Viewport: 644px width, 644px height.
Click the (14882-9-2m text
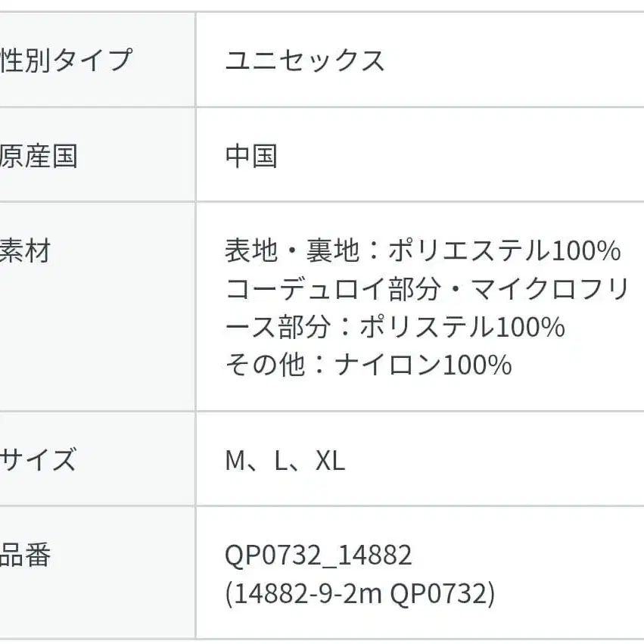304,594
